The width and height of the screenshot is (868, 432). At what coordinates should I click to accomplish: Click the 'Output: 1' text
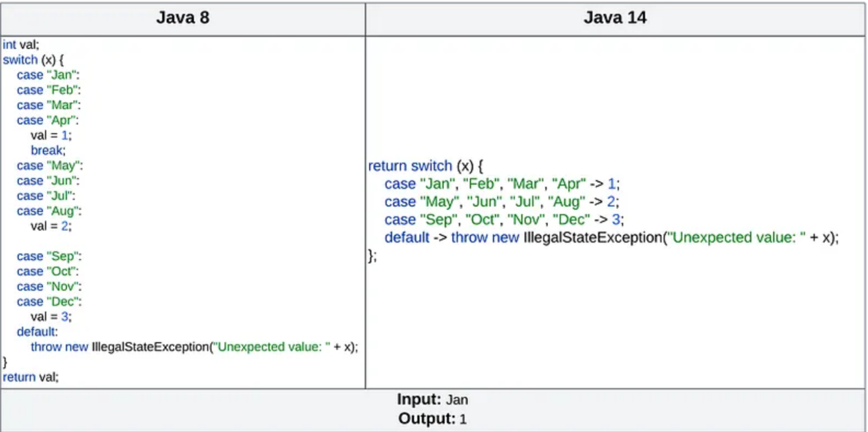pyautogui.click(x=432, y=419)
